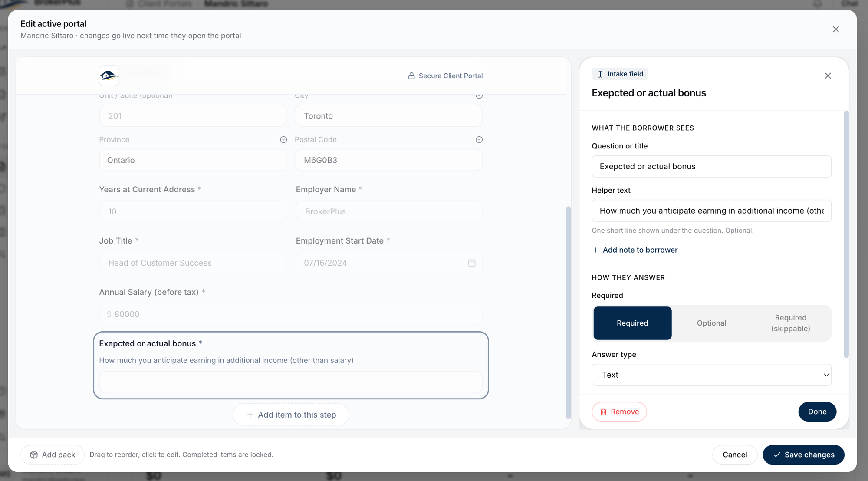Click the Intake field badge
868x481 pixels.
click(x=620, y=74)
